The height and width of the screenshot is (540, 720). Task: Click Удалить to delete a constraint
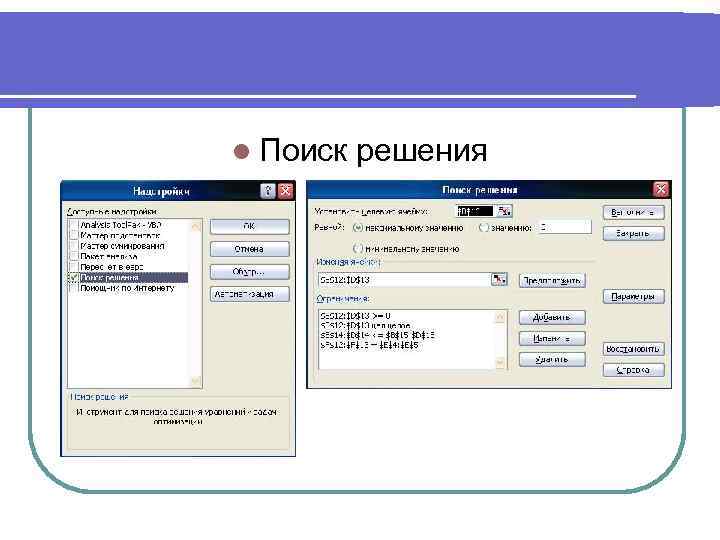point(552,360)
